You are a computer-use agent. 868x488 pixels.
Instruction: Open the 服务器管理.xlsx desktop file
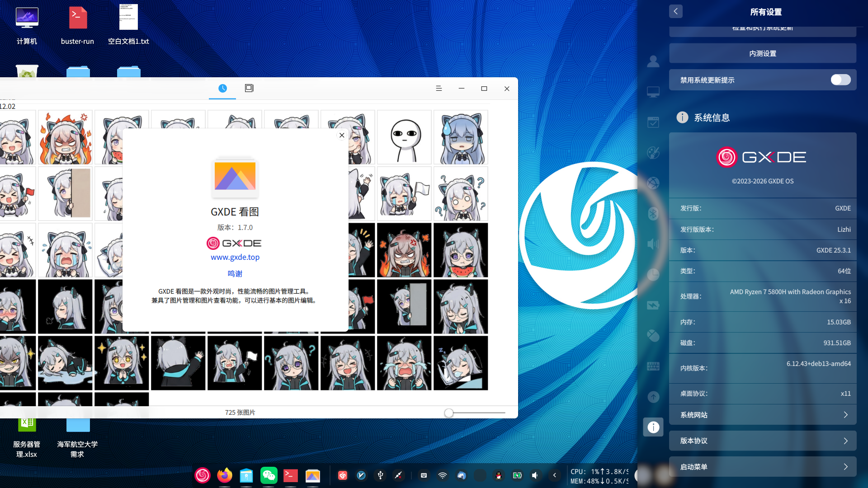27,438
